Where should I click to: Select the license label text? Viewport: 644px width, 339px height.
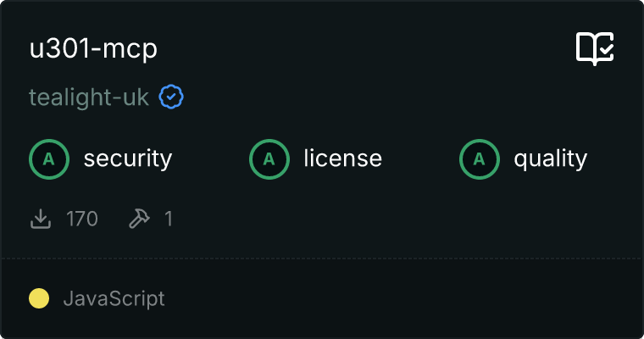pos(342,158)
